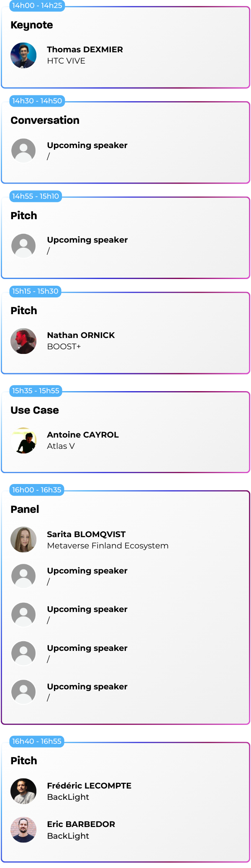Select the Conversation session title

(45, 120)
